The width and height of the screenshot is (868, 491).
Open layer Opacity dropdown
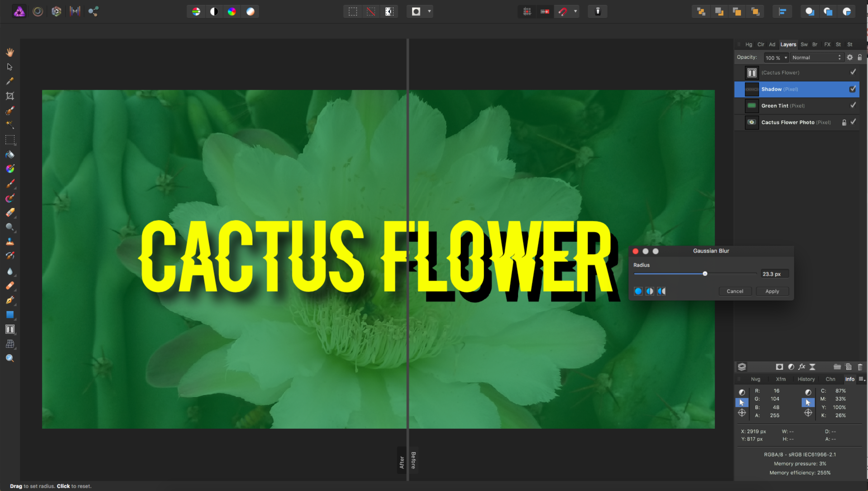[x=786, y=58]
